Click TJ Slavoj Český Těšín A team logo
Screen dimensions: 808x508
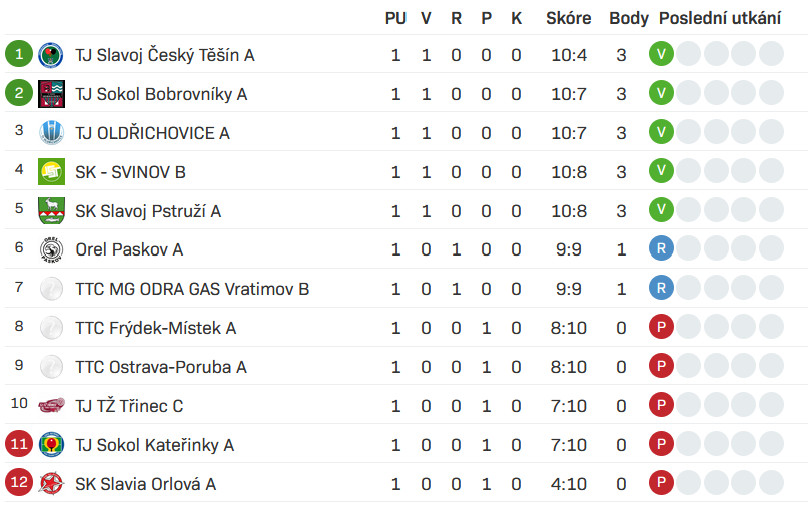pyautogui.click(x=51, y=55)
